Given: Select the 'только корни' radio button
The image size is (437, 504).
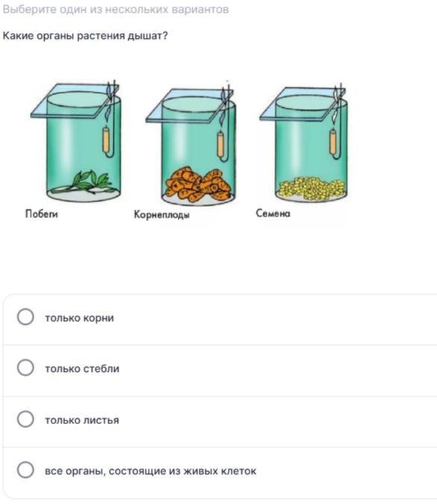Looking at the screenshot, I should coord(25,317).
